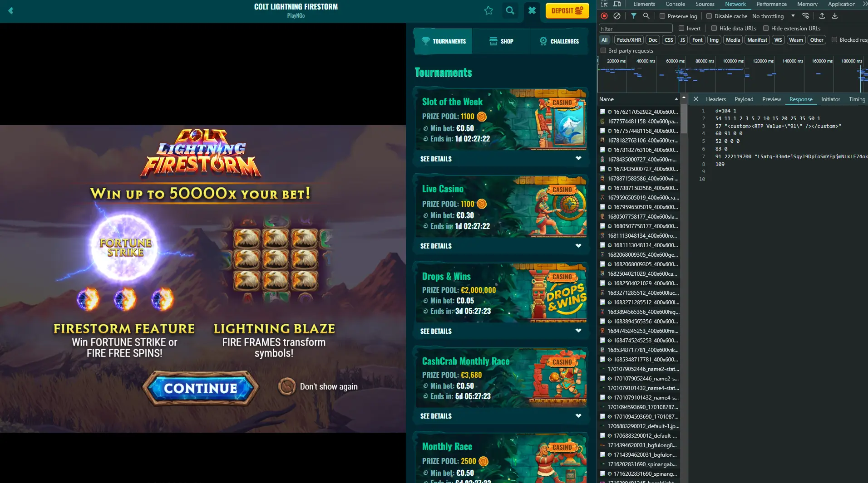868x483 pixels.
Task: Open the Payload tab of request details
Action: tap(744, 99)
